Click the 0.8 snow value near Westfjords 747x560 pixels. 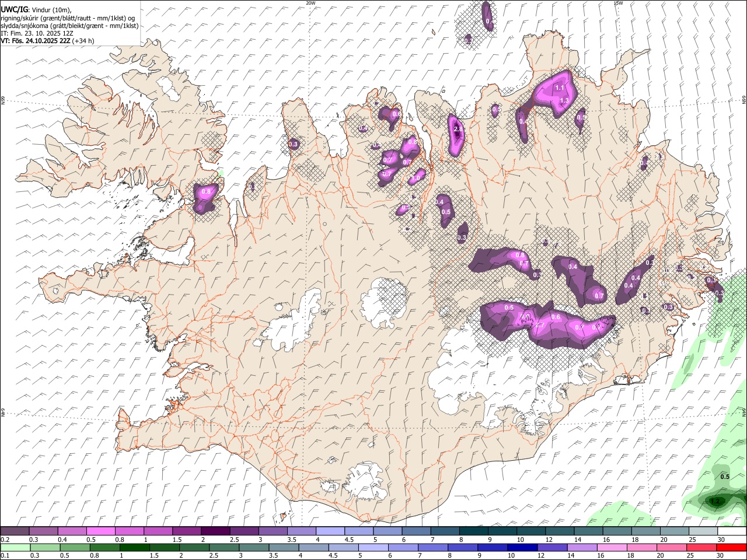pyautogui.click(x=205, y=191)
